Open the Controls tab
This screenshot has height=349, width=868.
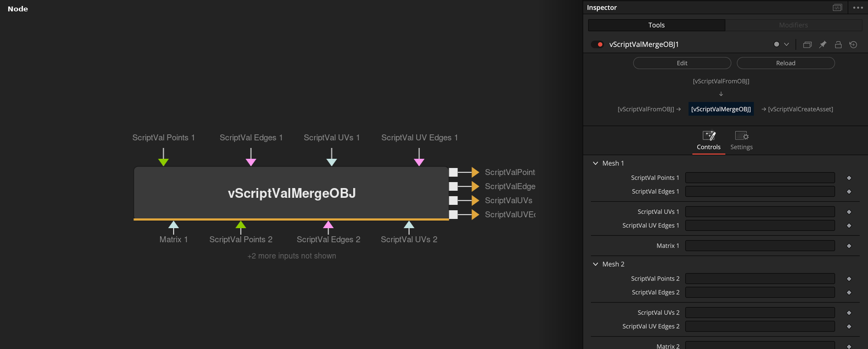point(709,141)
